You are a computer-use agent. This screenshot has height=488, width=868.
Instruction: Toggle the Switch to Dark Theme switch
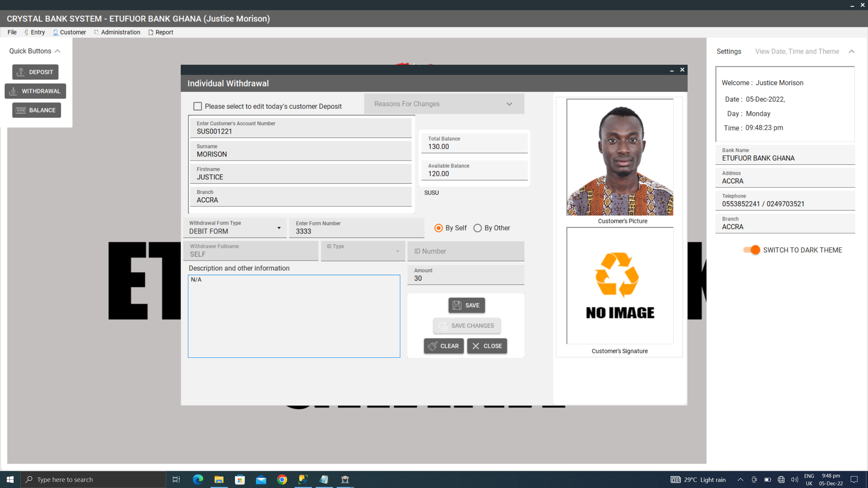(751, 250)
